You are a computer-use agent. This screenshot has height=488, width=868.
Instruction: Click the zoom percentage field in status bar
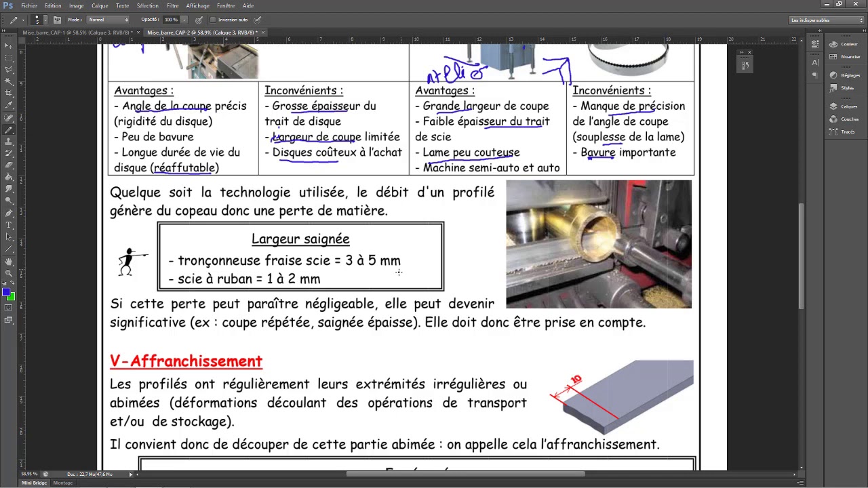coord(30,474)
